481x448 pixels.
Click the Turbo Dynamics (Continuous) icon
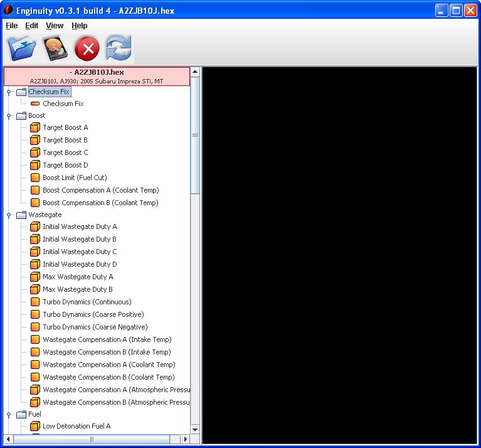click(x=35, y=302)
